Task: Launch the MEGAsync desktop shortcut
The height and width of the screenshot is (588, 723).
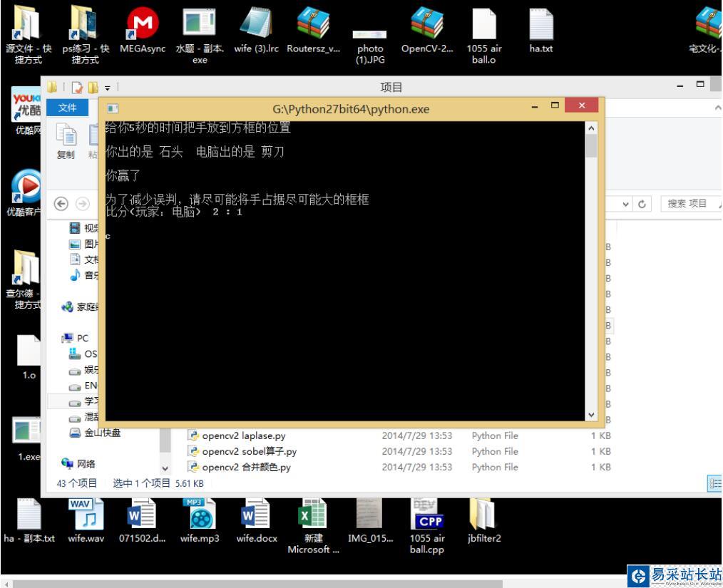Action: click(143, 23)
